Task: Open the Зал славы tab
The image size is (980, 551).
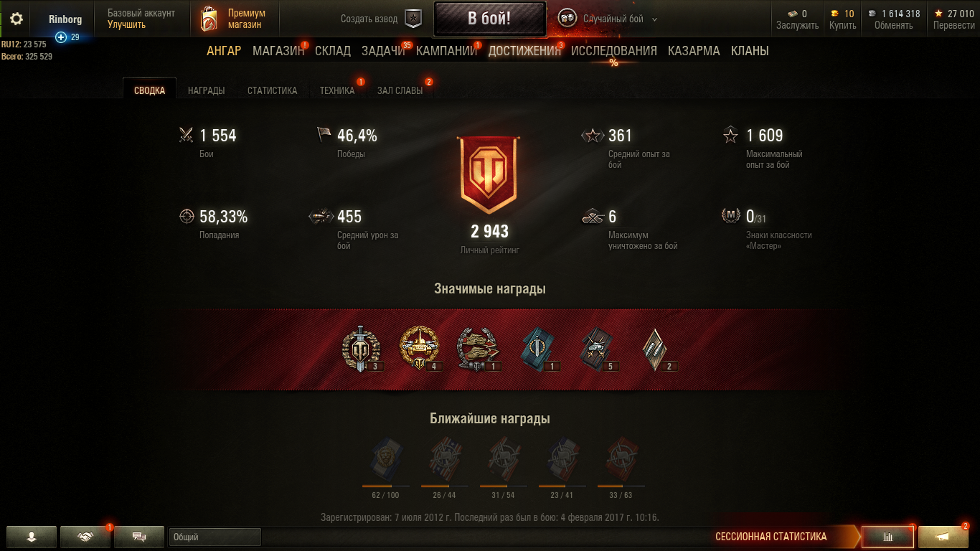Action: pos(400,90)
